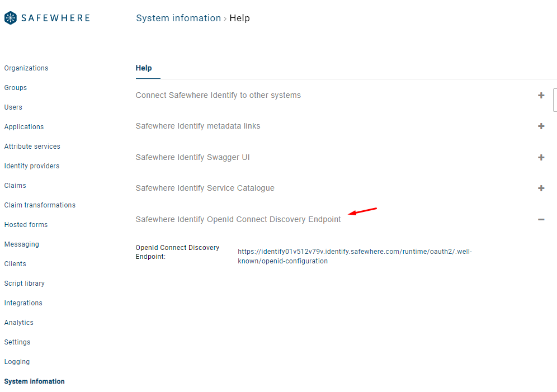Open the Settings menu item
The image size is (557, 392).
[x=17, y=342]
